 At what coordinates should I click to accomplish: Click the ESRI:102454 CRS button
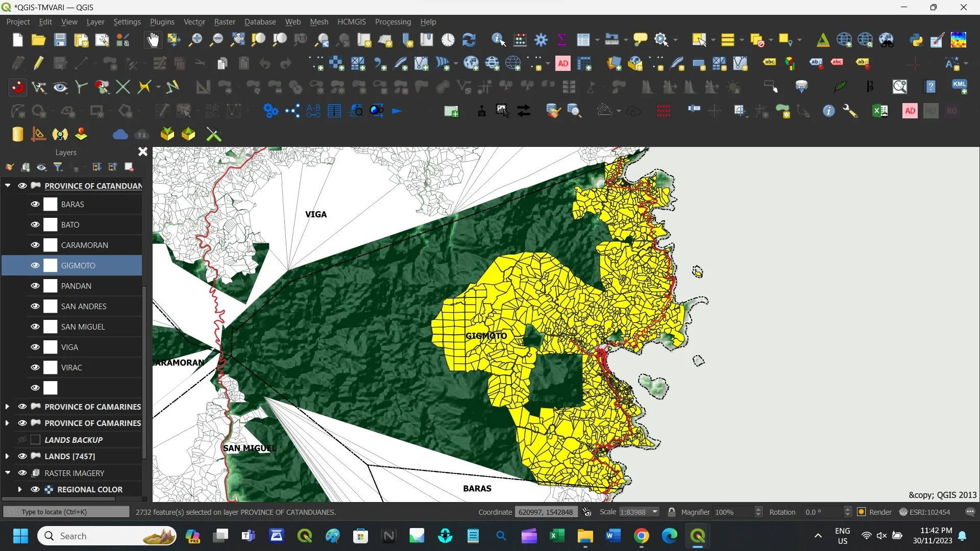pyautogui.click(x=924, y=512)
